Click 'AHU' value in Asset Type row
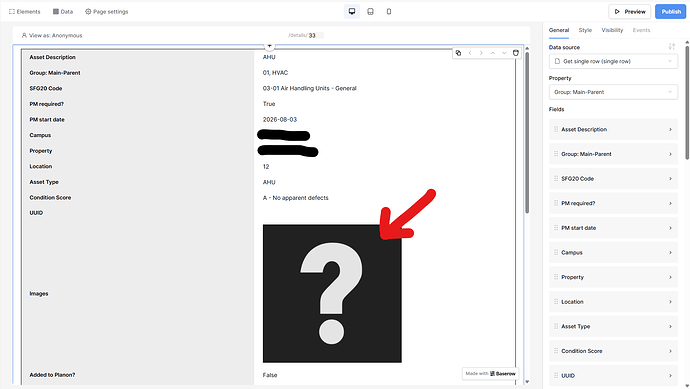Image resolution: width=690 pixels, height=389 pixels. tap(269, 182)
